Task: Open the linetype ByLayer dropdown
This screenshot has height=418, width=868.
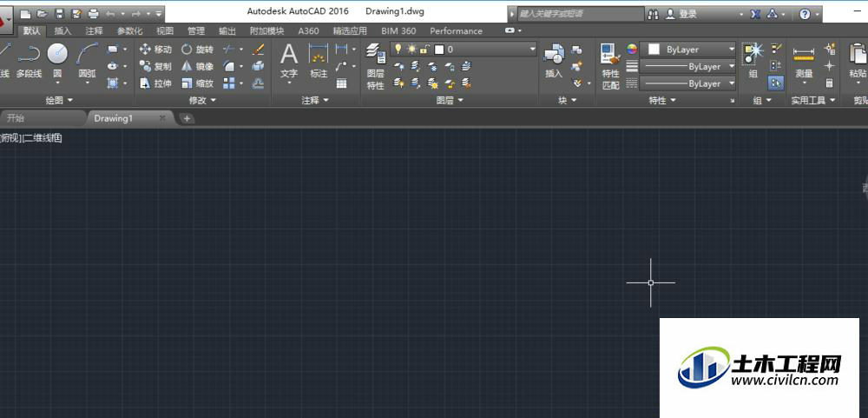Action: [x=688, y=83]
